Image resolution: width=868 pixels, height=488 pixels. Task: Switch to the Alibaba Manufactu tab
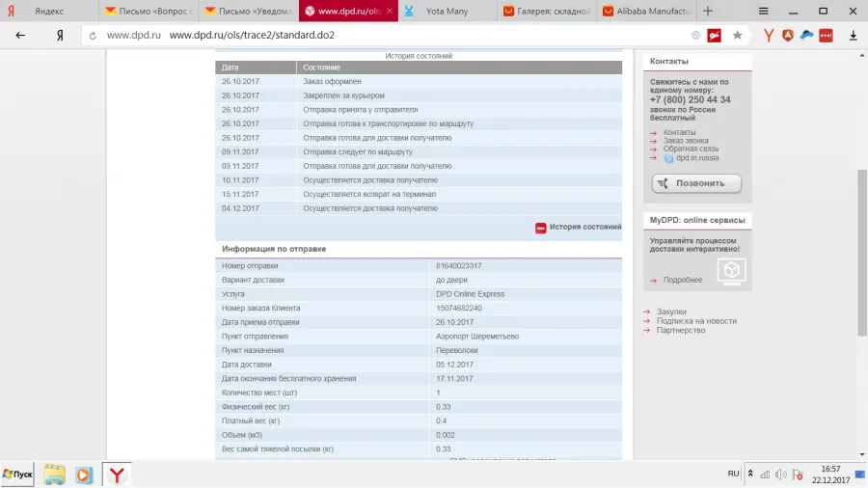(x=647, y=11)
